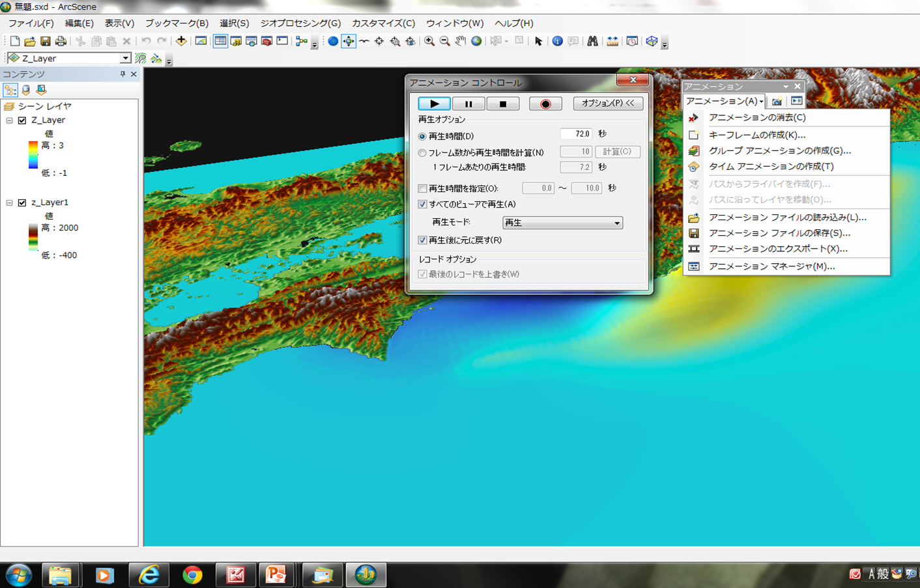920x588 pixels.
Task: Launch Google Chrome from the taskbar
Action: pos(192,574)
